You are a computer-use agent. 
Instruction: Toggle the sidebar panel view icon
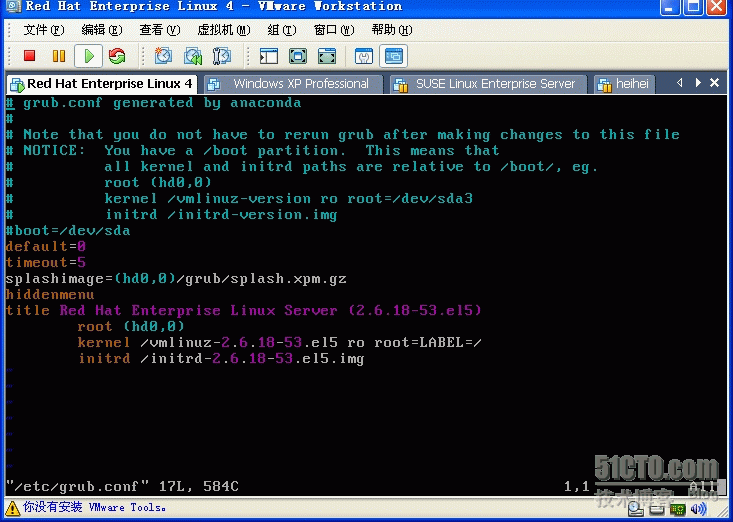click(269, 56)
